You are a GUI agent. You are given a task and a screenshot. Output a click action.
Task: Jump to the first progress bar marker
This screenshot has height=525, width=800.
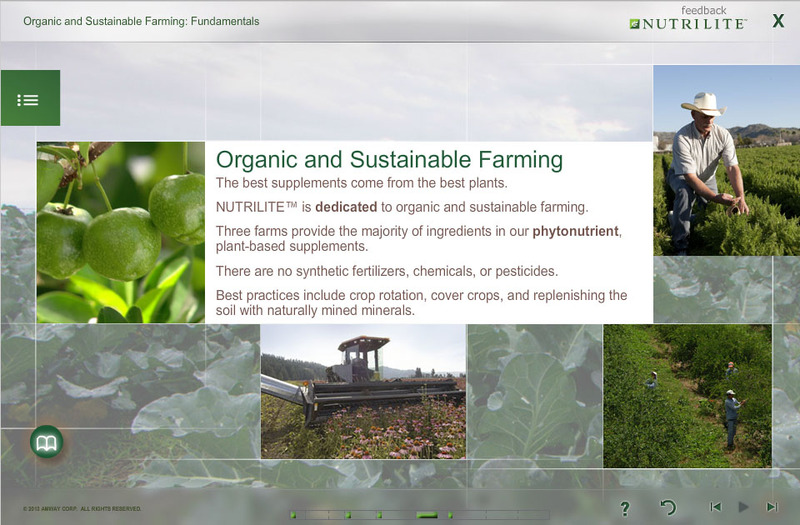[x=293, y=515]
